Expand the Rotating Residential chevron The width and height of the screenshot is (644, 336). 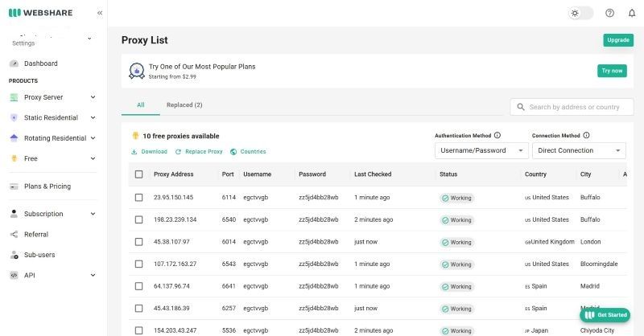(x=93, y=137)
